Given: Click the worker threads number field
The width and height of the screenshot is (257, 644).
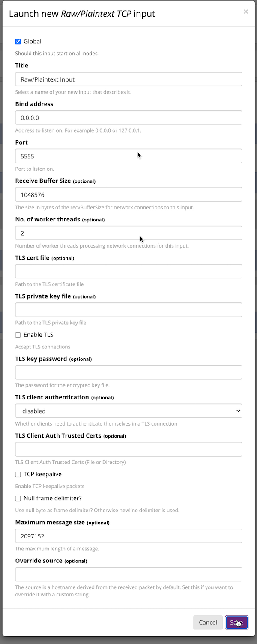Looking at the screenshot, I should point(128,233).
